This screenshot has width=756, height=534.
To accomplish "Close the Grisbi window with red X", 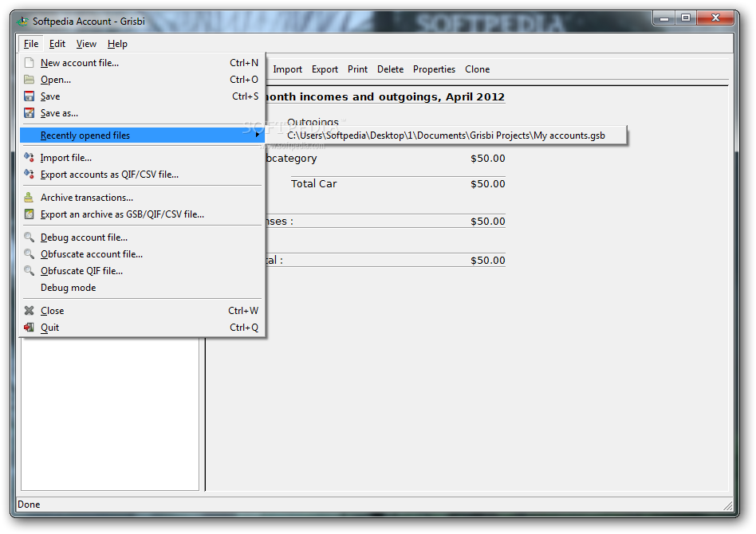I will pyautogui.click(x=715, y=18).
